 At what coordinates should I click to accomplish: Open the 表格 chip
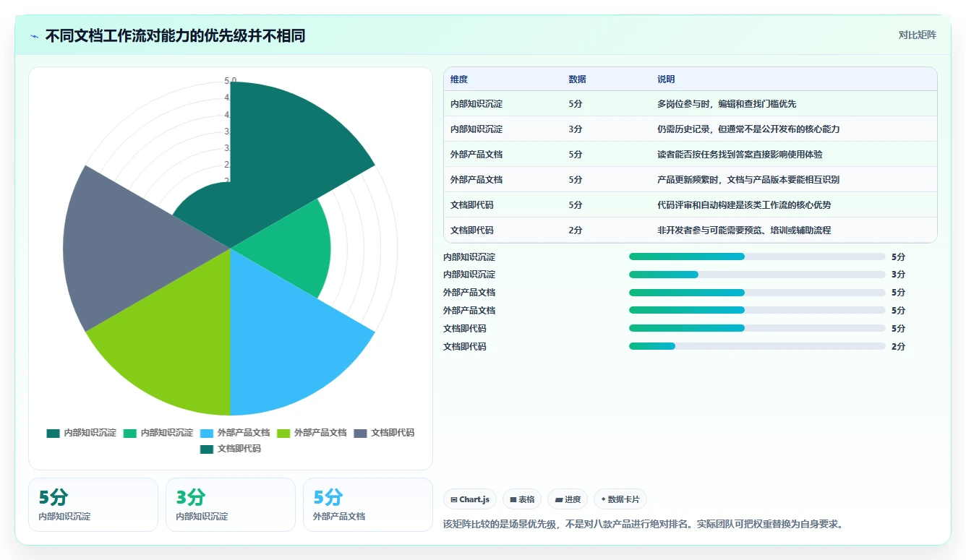coord(522,499)
